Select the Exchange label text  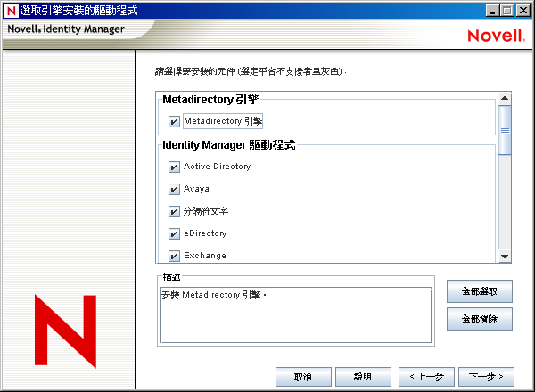(205, 256)
